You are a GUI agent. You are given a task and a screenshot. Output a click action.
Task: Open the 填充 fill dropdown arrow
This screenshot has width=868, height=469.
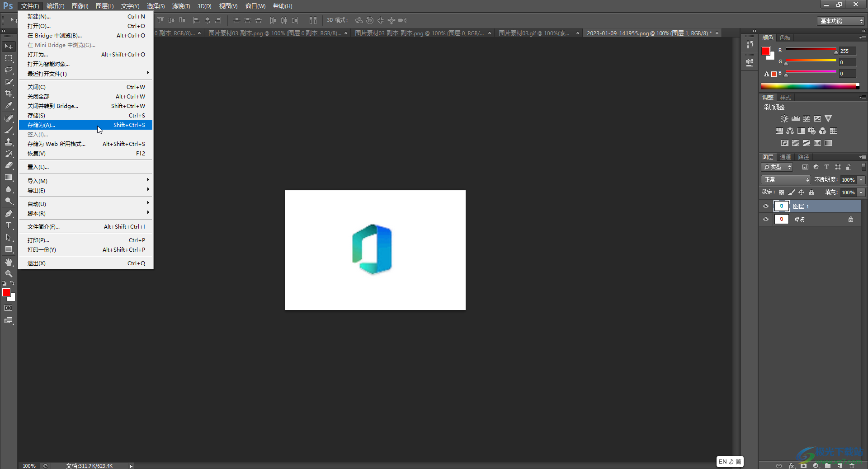861,192
